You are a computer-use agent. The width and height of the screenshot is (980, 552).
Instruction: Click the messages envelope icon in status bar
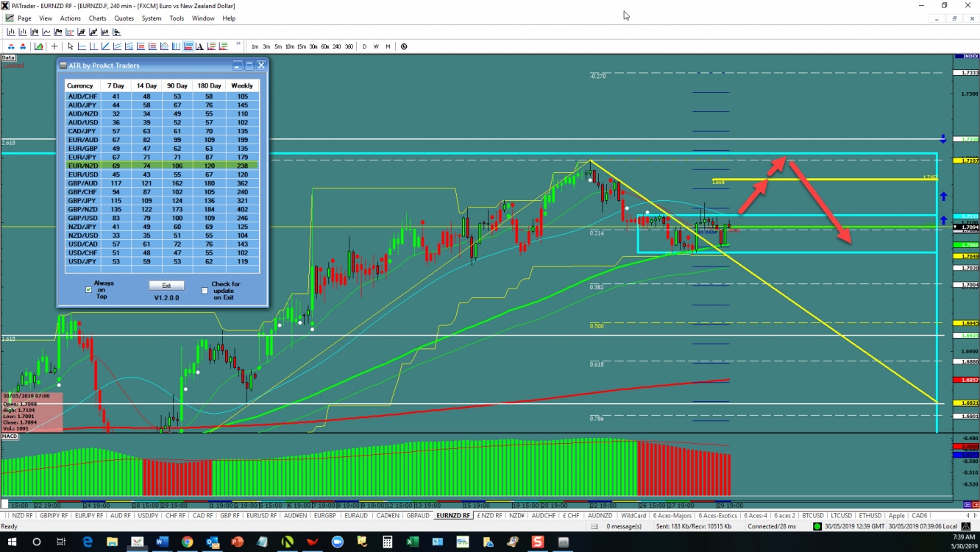point(594,526)
